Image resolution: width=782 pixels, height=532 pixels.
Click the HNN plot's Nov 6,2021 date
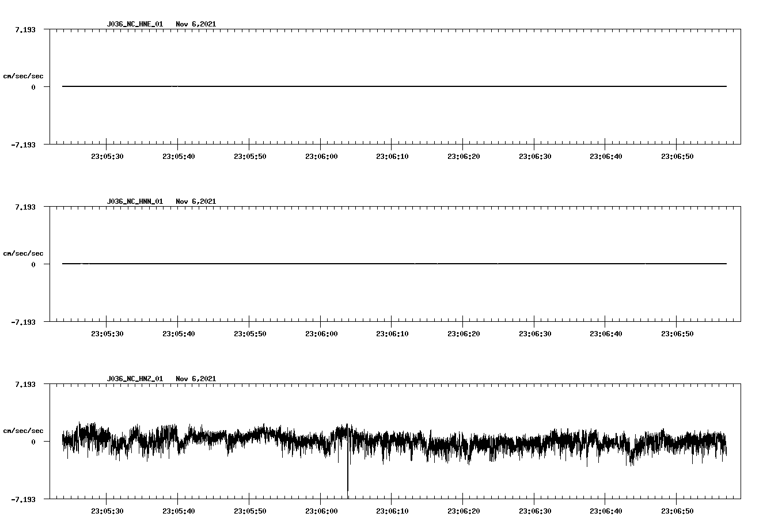(x=196, y=202)
